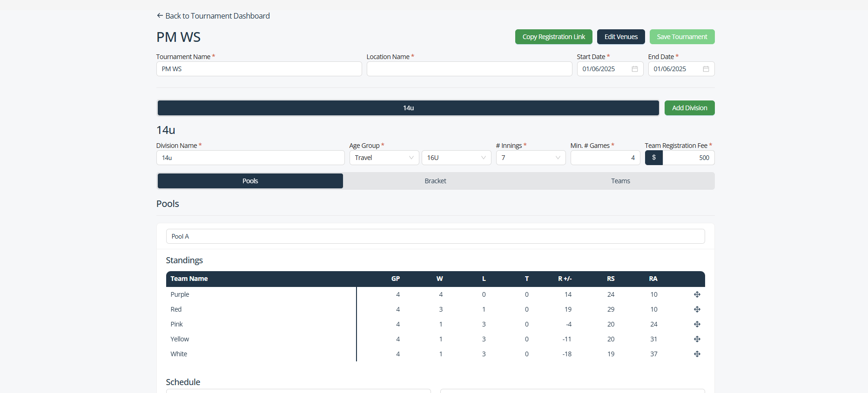Click the drag handle for Pink team
This screenshot has width=868, height=393.
coord(697,324)
